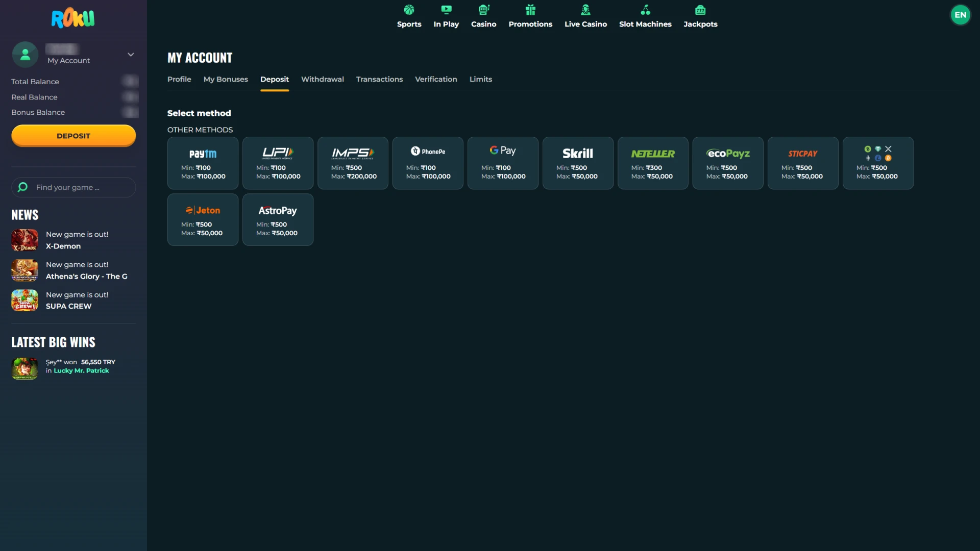Screen dimensions: 980x551
Task: Open the Jackpots section
Action: (700, 16)
